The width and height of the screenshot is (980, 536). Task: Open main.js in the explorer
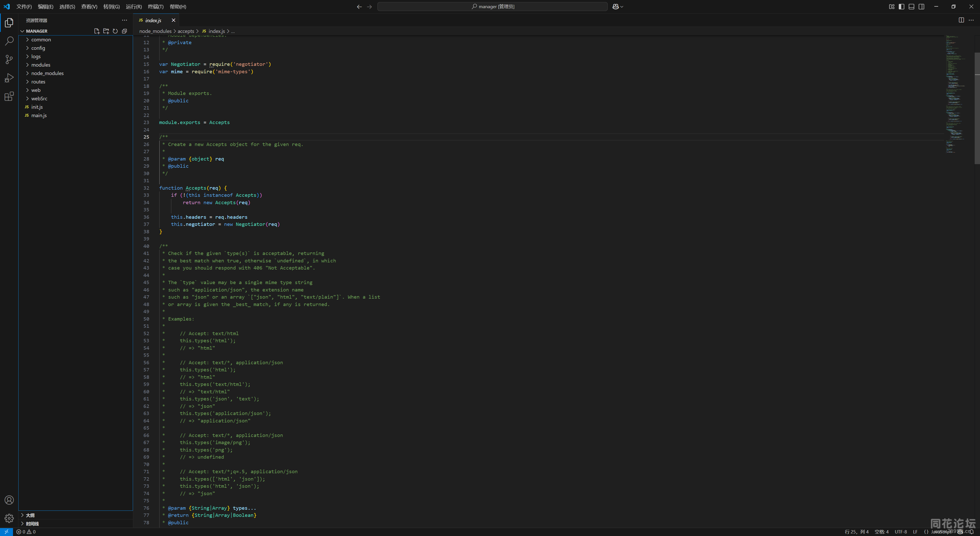(x=76, y=115)
